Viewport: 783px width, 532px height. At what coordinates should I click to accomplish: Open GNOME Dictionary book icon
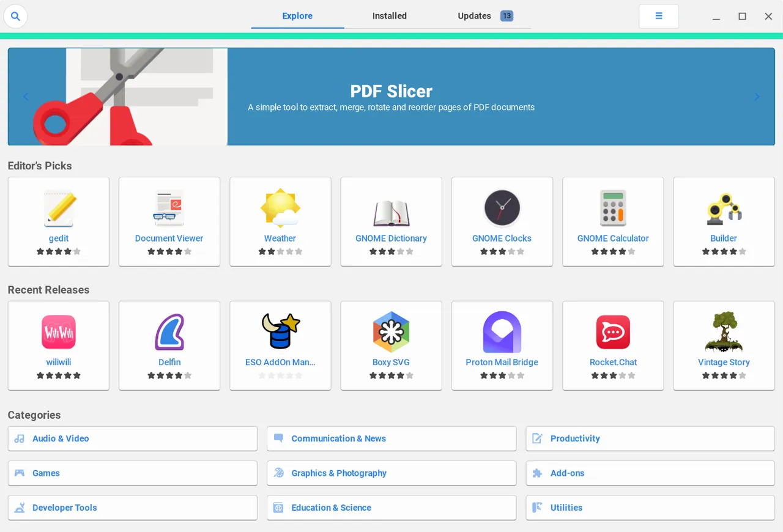click(391, 213)
